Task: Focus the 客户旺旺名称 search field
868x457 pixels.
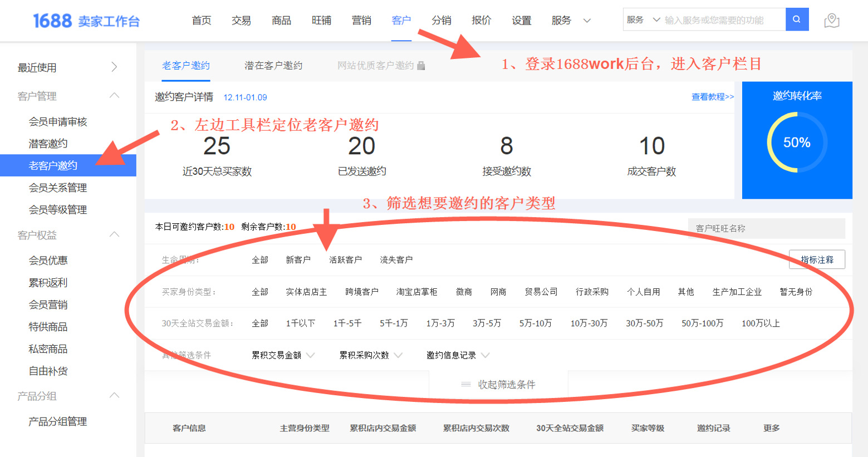Action: [767, 228]
